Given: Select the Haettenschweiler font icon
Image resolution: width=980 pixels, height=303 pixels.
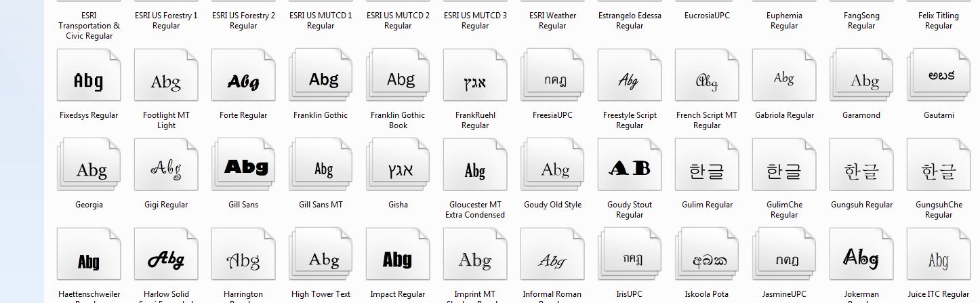Looking at the screenshot, I should [89, 255].
